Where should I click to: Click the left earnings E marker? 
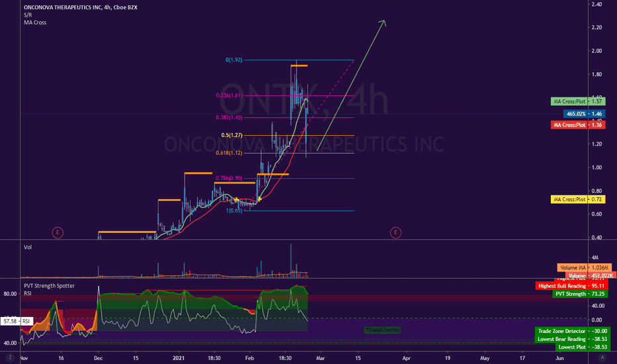coord(58,232)
